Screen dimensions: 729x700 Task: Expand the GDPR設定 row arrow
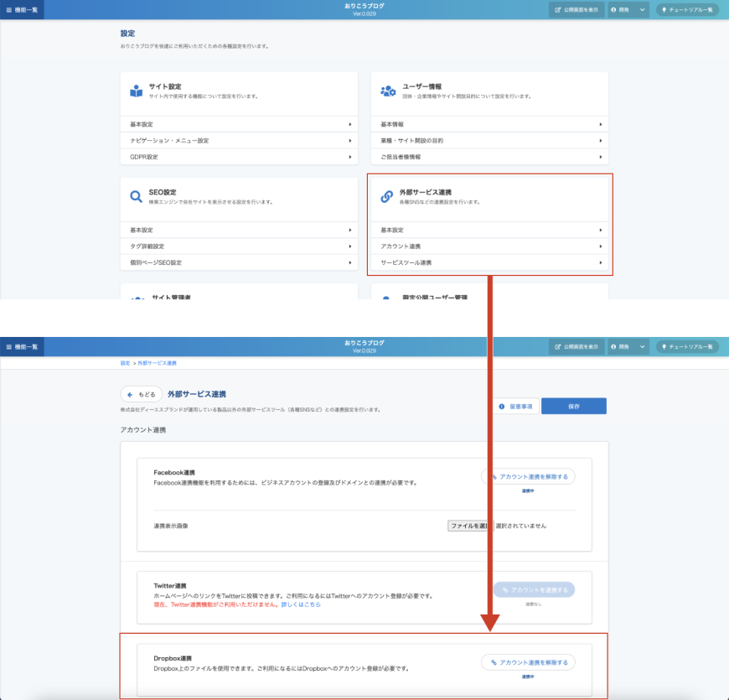click(x=349, y=157)
